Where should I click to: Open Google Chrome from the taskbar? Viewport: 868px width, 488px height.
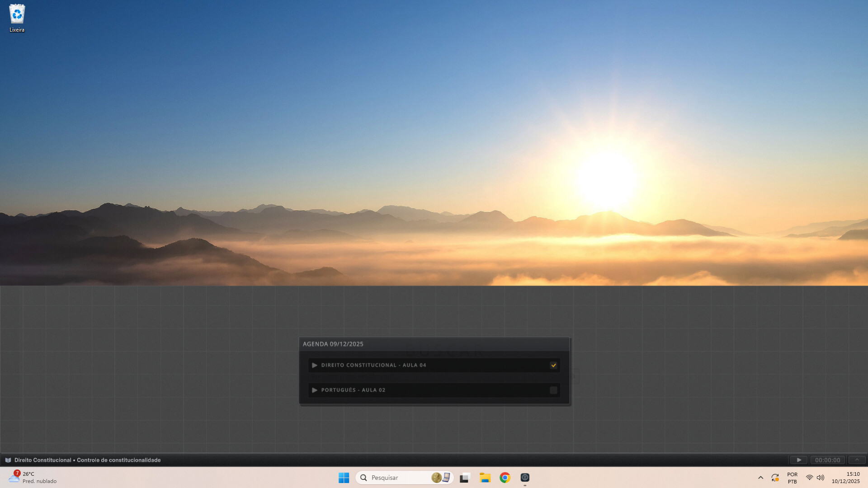pos(505,478)
